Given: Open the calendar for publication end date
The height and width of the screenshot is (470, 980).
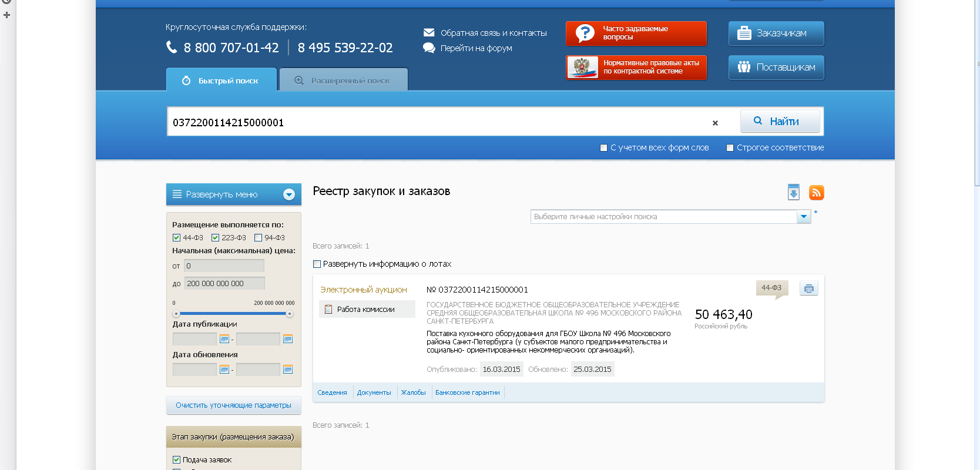Looking at the screenshot, I should (x=288, y=339).
